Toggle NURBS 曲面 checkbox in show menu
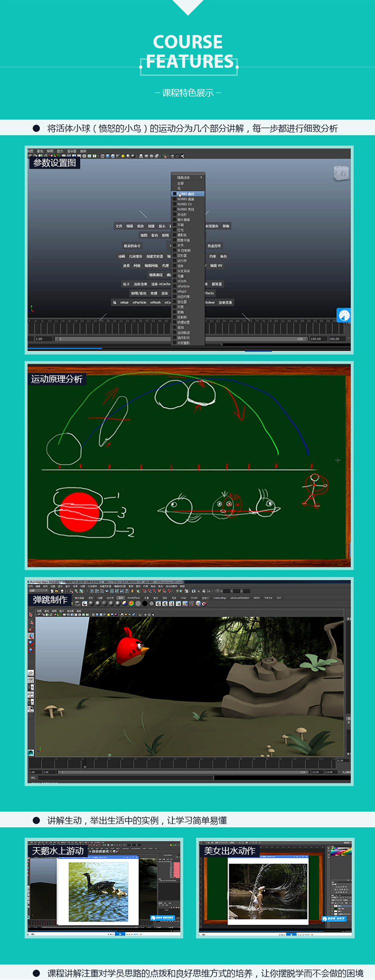375x980 pixels. (x=174, y=199)
